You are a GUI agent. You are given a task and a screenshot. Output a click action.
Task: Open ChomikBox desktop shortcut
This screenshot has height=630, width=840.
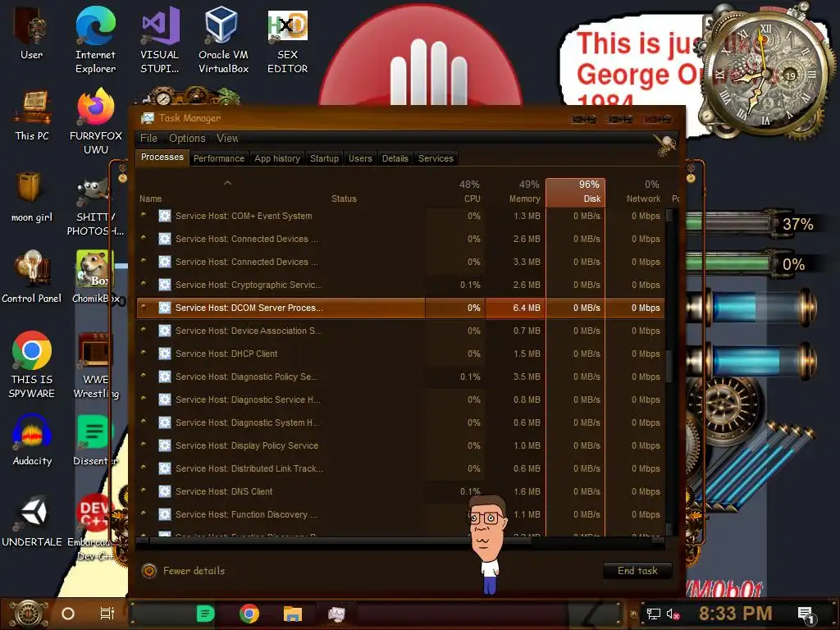coord(96,276)
